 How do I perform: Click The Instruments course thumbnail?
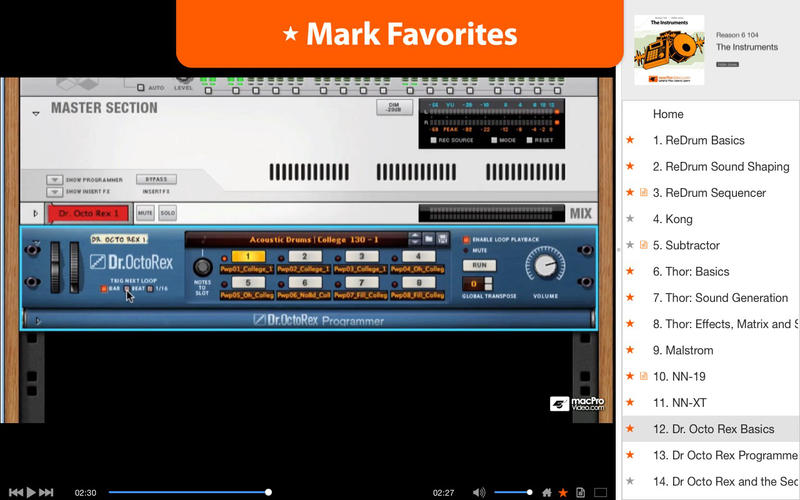pos(669,49)
